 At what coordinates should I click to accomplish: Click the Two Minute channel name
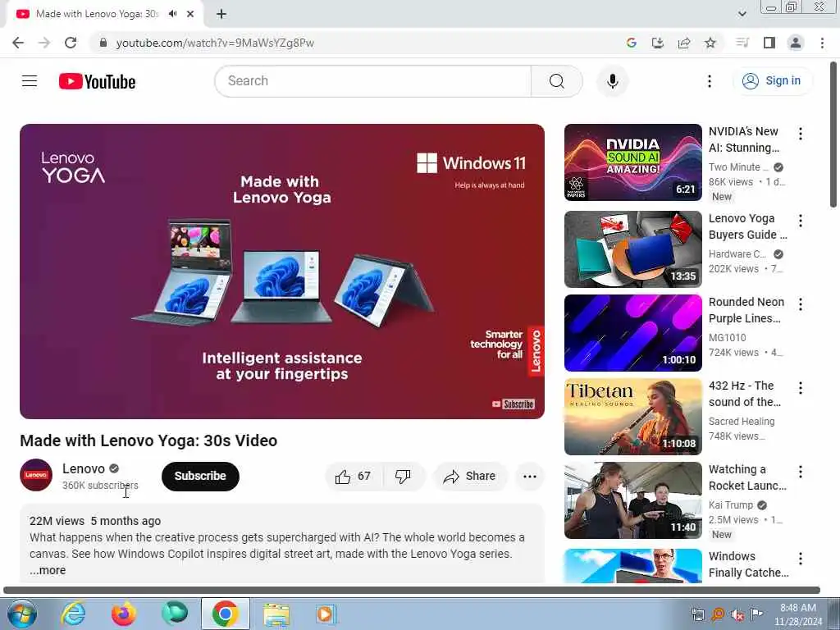click(738, 167)
